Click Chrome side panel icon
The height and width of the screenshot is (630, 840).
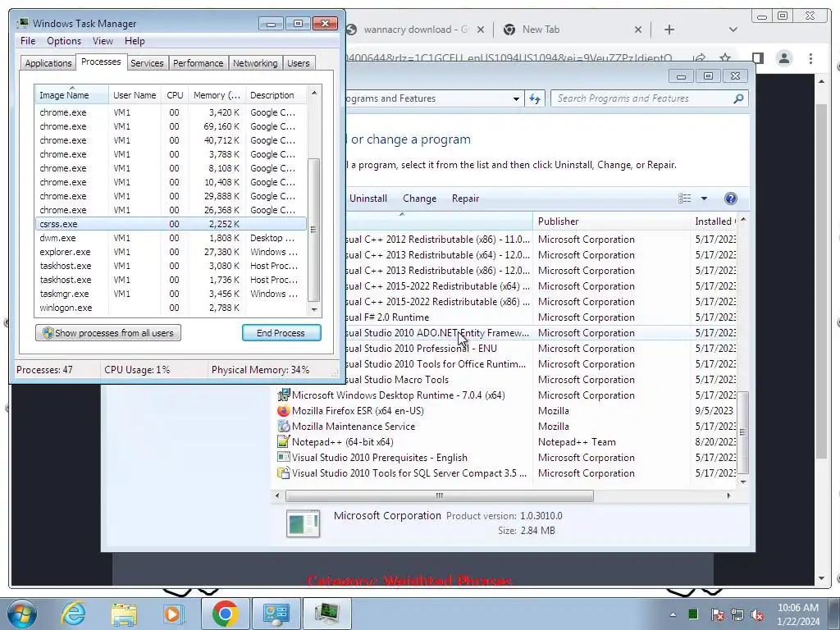(x=757, y=58)
